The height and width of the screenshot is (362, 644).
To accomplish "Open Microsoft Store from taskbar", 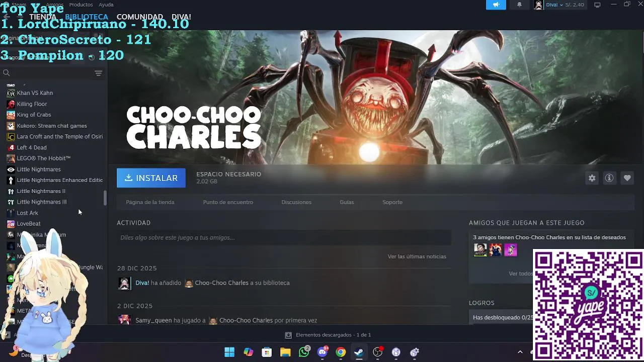I will click(x=267, y=352).
